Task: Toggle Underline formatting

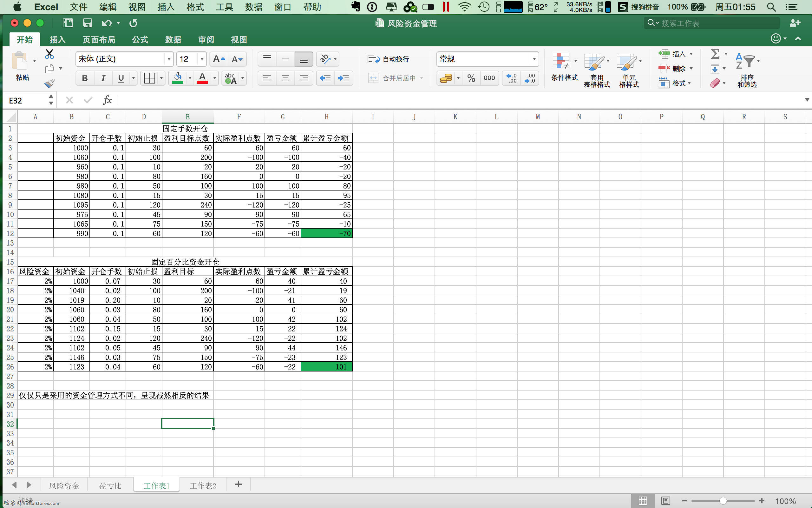Action: click(x=121, y=78)
